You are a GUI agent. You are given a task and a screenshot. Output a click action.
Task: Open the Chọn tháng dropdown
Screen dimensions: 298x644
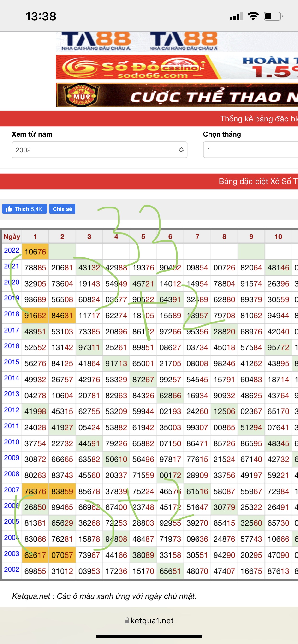(250, 150)
